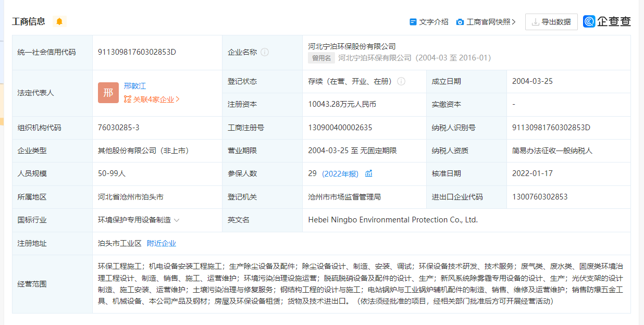The width and height of the screenshot is (644, 325).
Task: Open the (2022年报) annual report link
Action: coord(340,173)
